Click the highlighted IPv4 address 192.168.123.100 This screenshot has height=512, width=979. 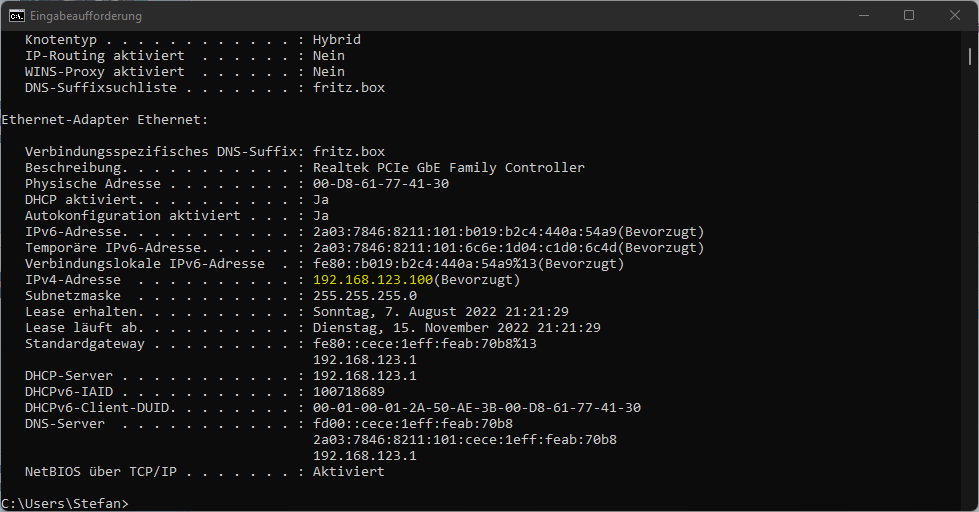[x=373, y=280]
